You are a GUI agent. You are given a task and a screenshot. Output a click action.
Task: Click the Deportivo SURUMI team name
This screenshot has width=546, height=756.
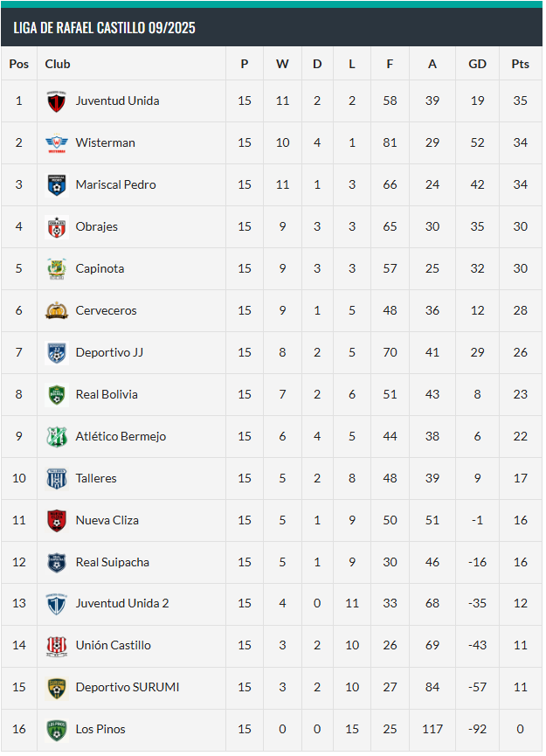[x=127, y=687]
